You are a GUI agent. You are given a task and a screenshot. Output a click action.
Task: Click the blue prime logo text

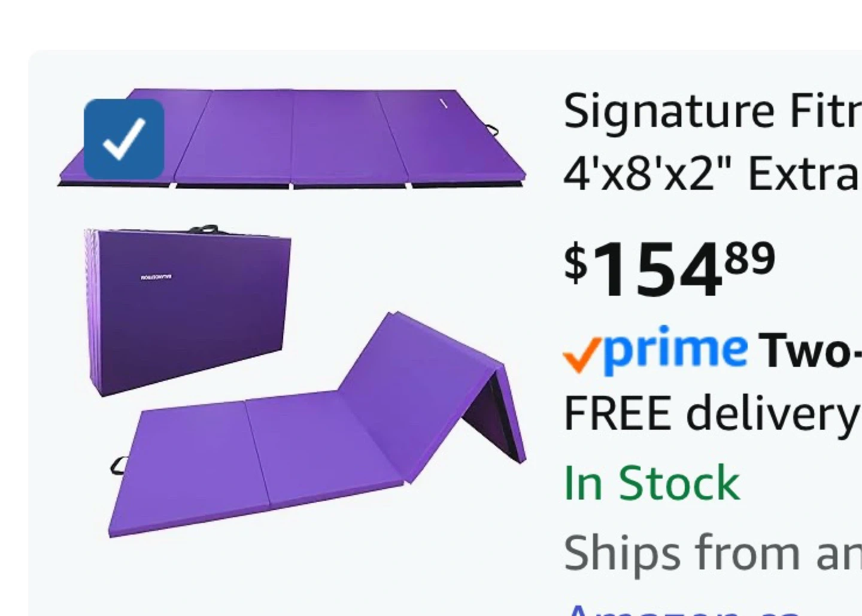click(676, 350)
